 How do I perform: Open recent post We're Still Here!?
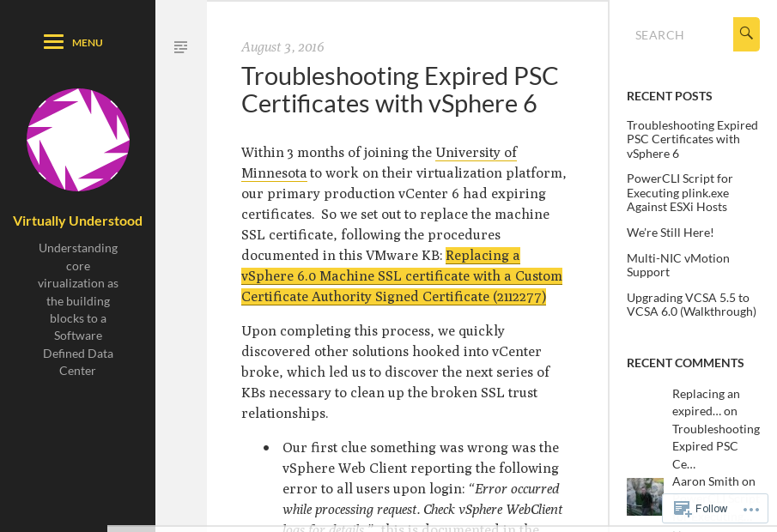click(670, 233)
